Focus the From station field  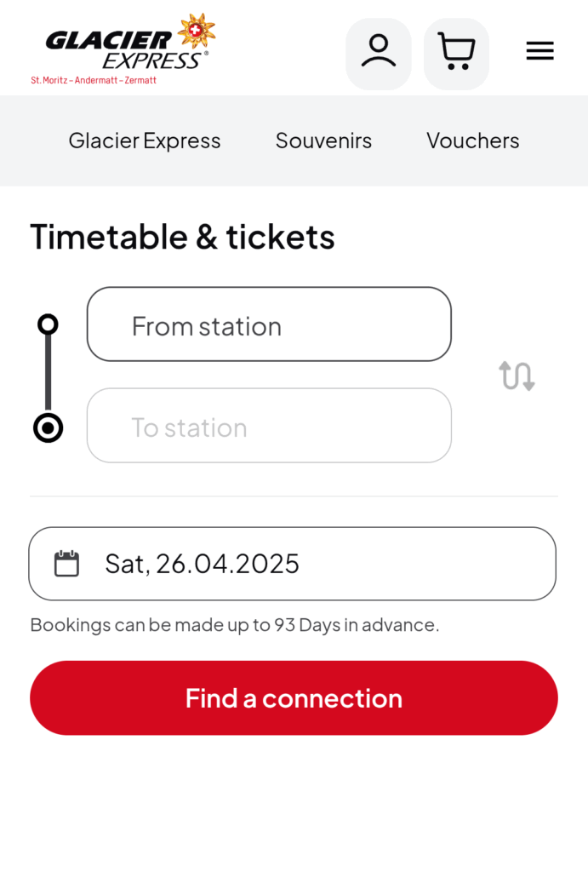point(269,324)
